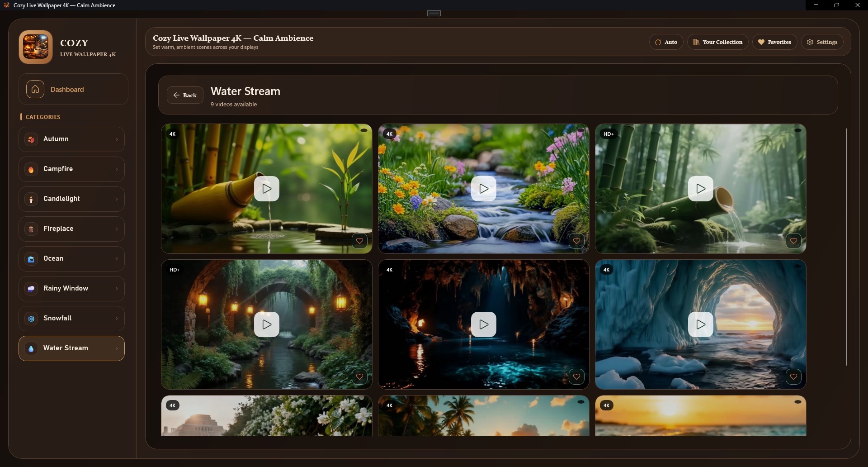
Task: Open Settings in the header
Action: coord(822,42)
